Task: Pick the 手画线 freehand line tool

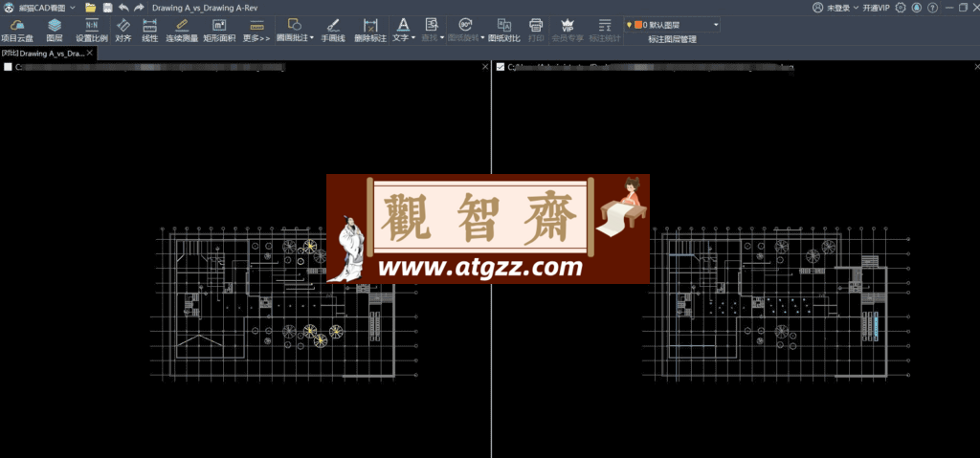Action: pos(333,30)
